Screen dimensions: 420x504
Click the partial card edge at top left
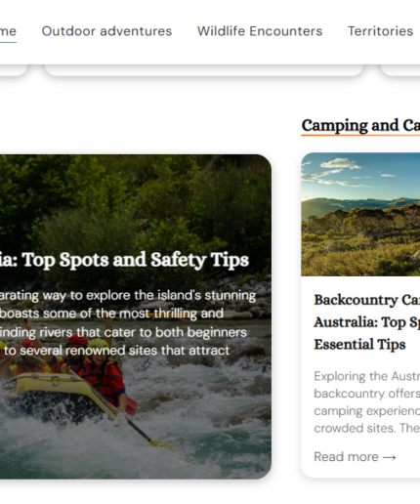coord(14,70)
